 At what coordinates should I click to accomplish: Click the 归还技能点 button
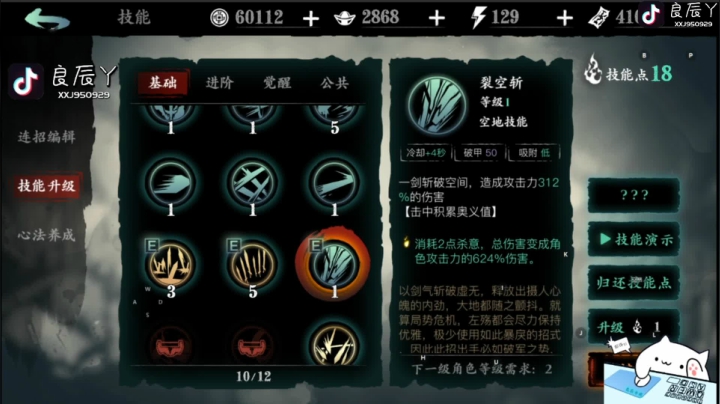pos(634,282)
